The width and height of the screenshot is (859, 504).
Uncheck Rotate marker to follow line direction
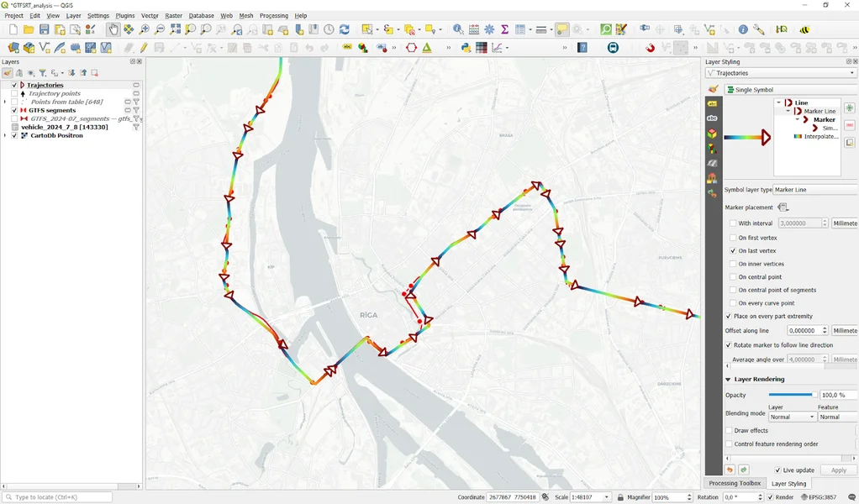pyautogui.click(x=729, y=345)
